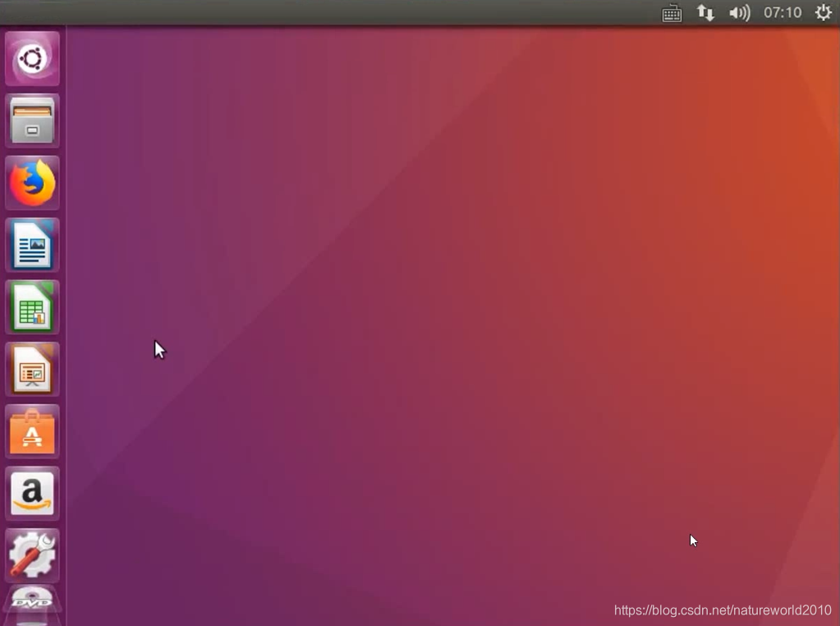Open the sound volume indicator

pyautogui.click(x=739, y=12)
